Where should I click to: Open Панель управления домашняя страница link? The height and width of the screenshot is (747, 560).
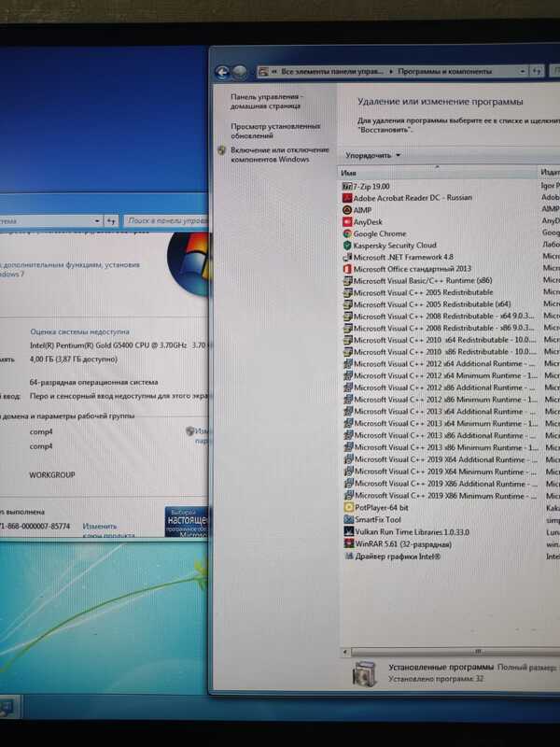(266, 102)
